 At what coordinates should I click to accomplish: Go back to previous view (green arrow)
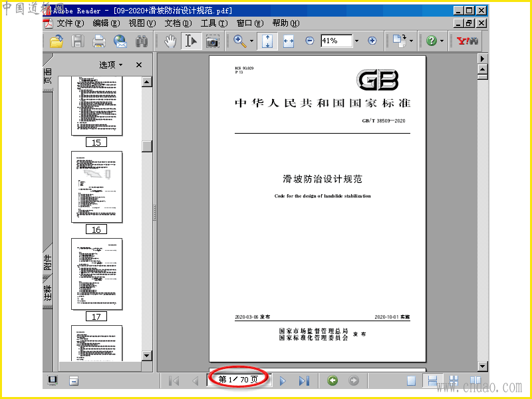(x=332, y=380)
